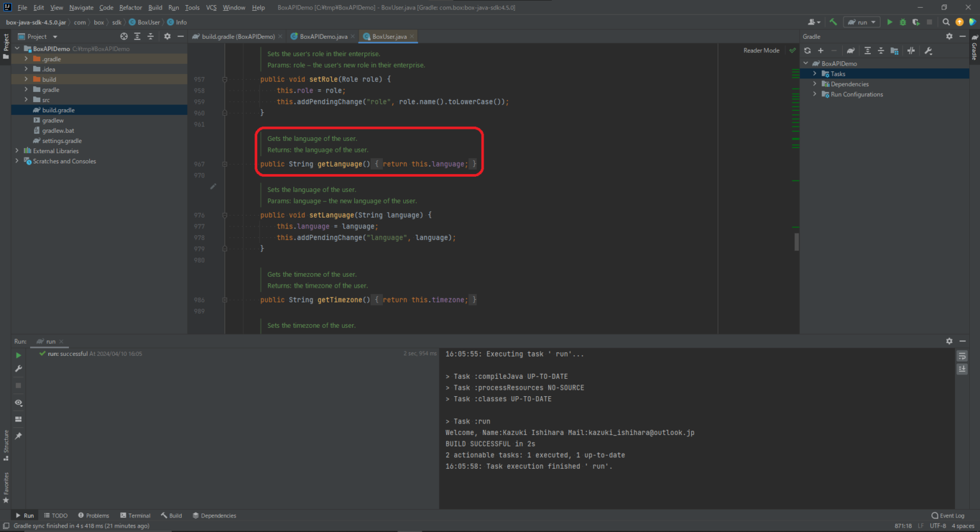
Task: Pin the Run tab with the pin icon
Action: (x=19, y=436)
